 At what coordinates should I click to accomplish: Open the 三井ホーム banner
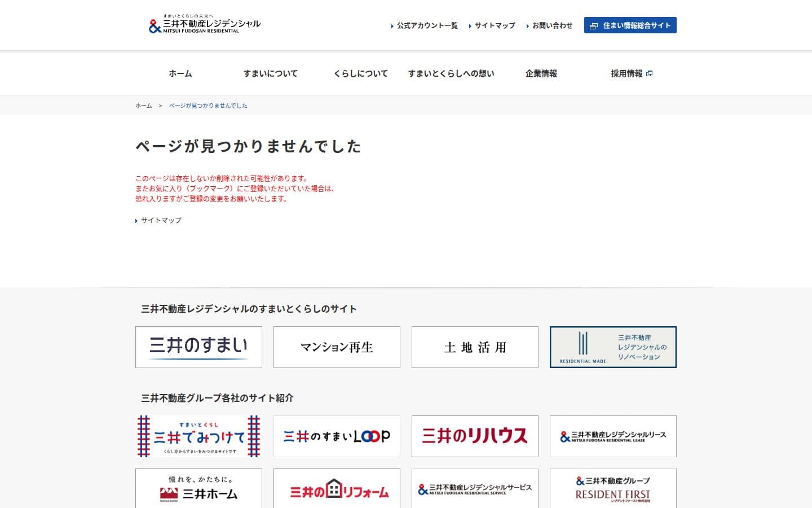tap(198, 488)
